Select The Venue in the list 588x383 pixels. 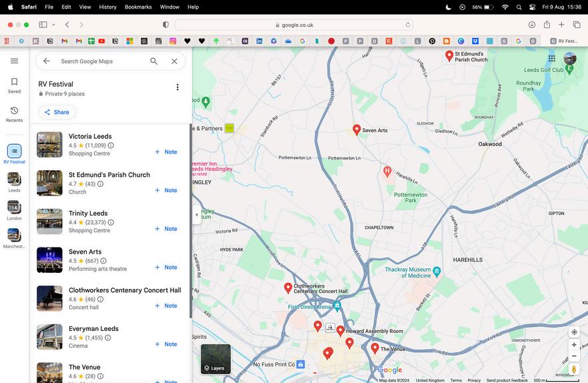[110, 370]
